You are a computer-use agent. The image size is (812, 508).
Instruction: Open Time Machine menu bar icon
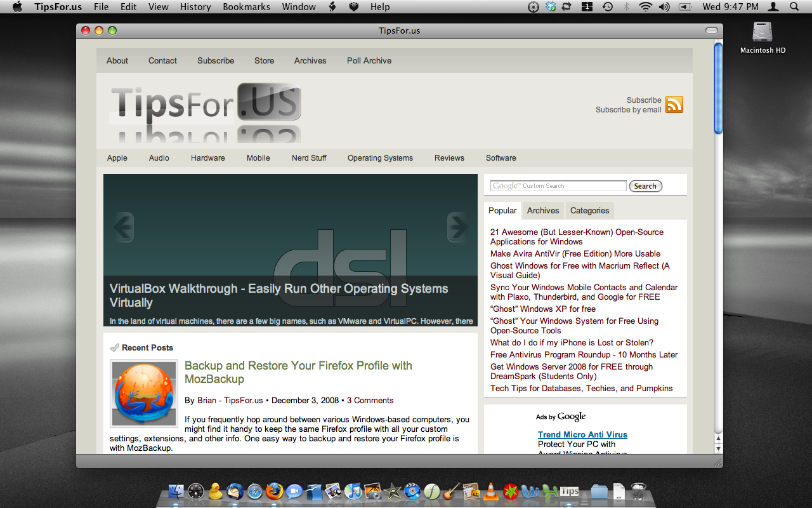[x=607, y=7]
